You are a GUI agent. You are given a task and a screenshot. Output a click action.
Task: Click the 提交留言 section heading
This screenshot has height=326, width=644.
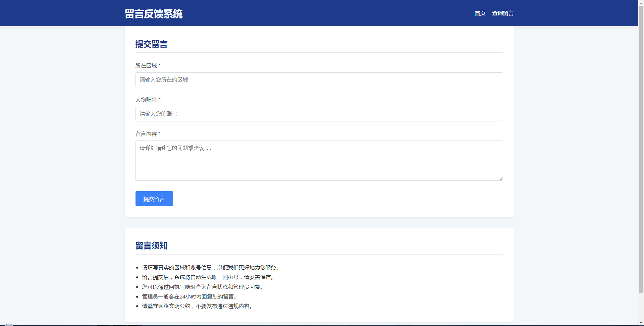tap(151, 44)
